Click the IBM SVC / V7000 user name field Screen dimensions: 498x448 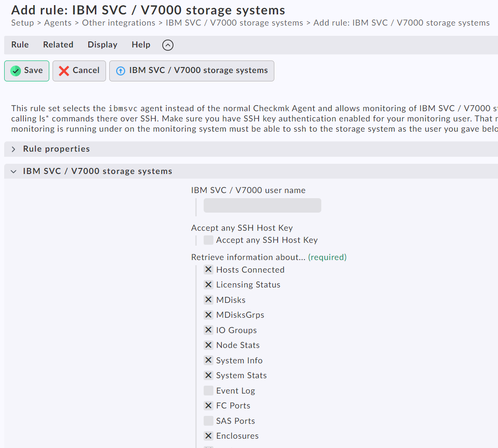click(262, 206)
